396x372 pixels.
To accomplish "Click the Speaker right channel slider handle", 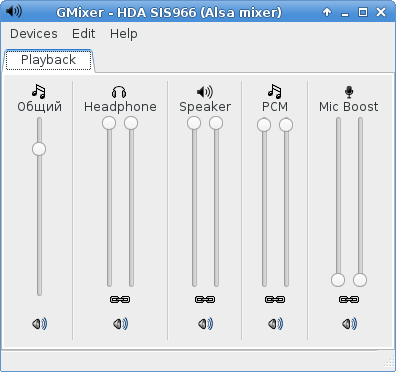I will click(216, 123).
